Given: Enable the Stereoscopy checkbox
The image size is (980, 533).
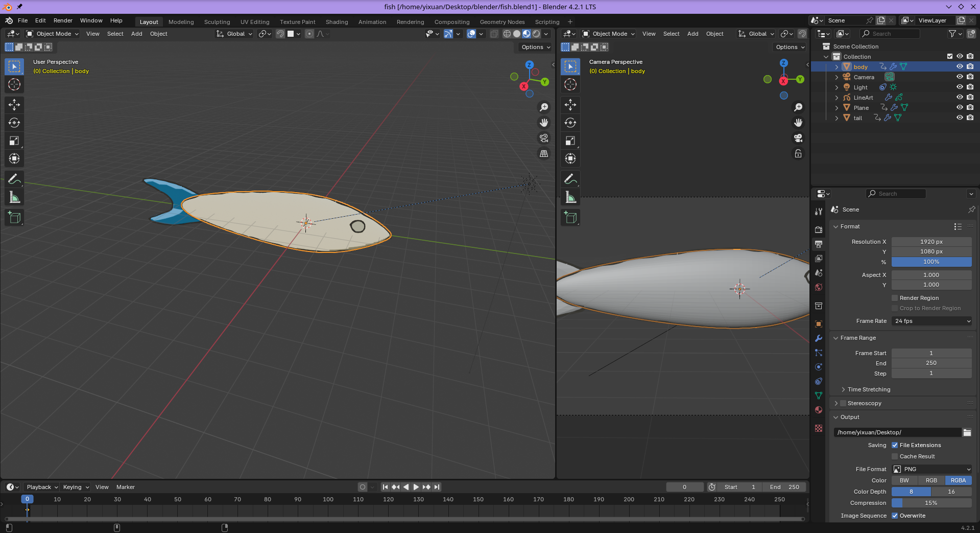Looking at the screenshot, I should pyautogui.click(x=843, y=403).
